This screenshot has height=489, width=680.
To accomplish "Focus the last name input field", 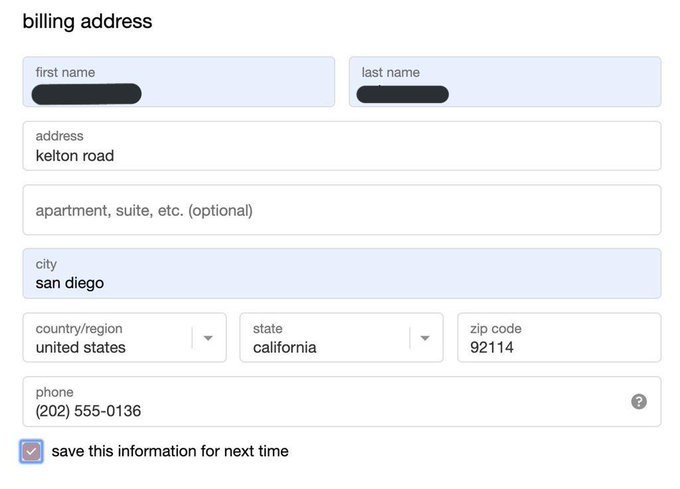I will tap(505, 82).
